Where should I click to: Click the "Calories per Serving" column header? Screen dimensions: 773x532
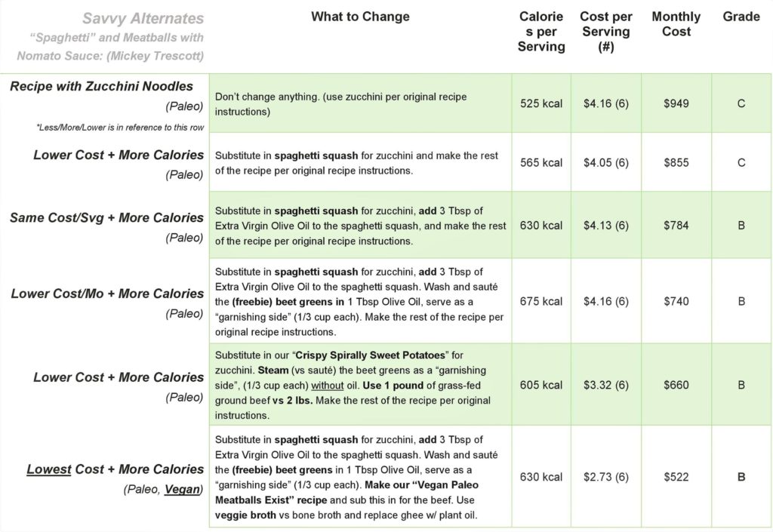coord(541,32)
